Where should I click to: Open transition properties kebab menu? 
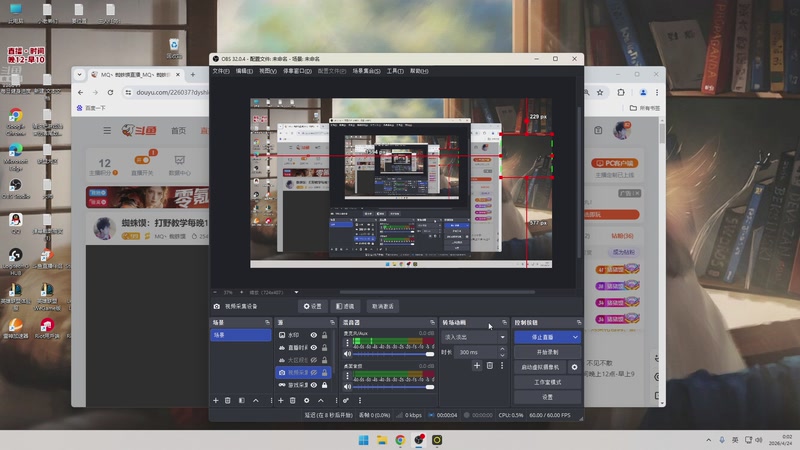(x=502, y=365)
